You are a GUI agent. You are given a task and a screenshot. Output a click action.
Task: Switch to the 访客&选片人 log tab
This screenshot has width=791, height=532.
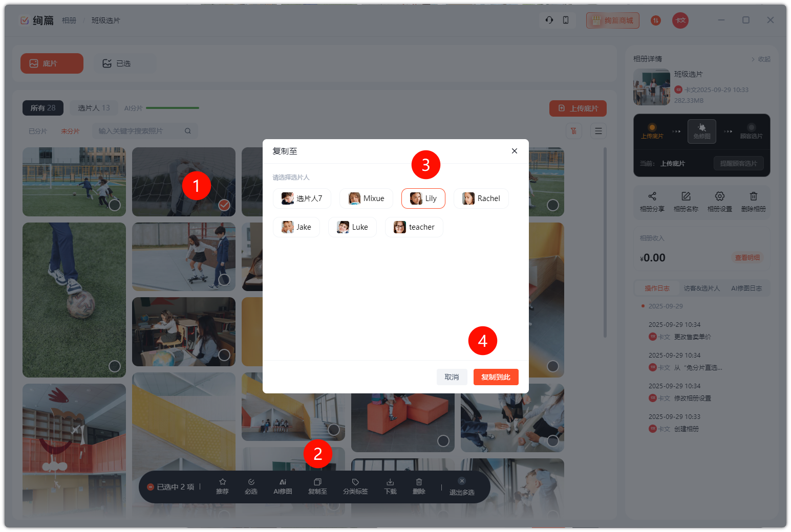701,288
